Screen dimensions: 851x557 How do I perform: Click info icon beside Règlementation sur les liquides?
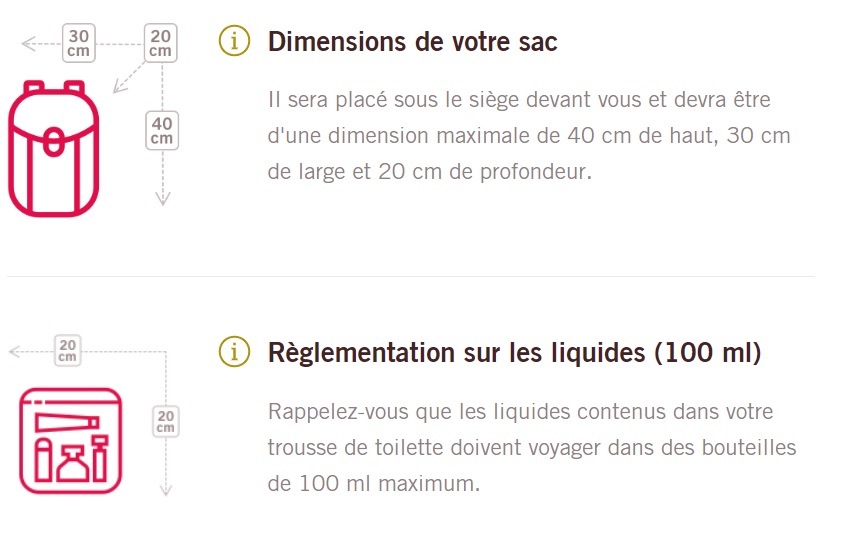pyautogui.click(x=233, y=352)
